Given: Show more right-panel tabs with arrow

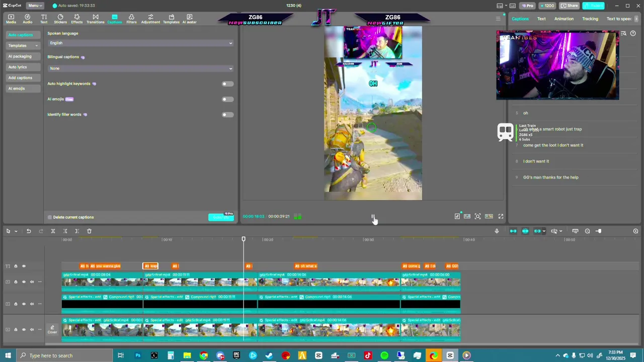Looking at the screenshot, I should 636,19.
